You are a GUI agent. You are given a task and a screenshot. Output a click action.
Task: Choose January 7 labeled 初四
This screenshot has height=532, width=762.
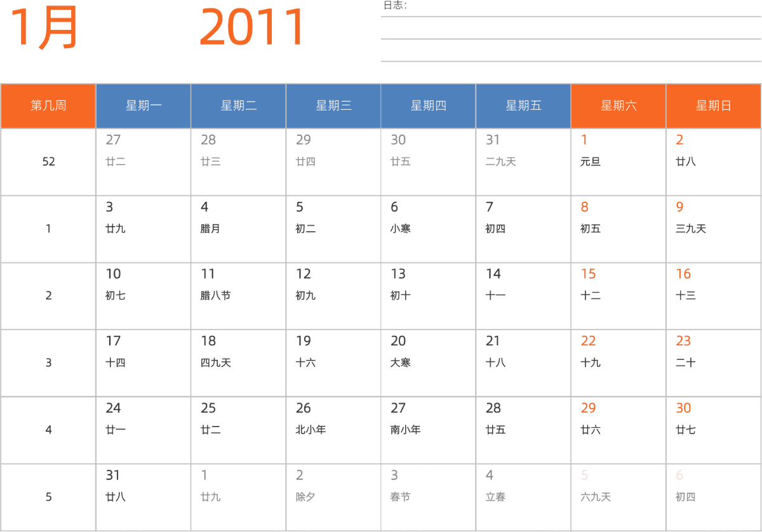tap(523, 229)
